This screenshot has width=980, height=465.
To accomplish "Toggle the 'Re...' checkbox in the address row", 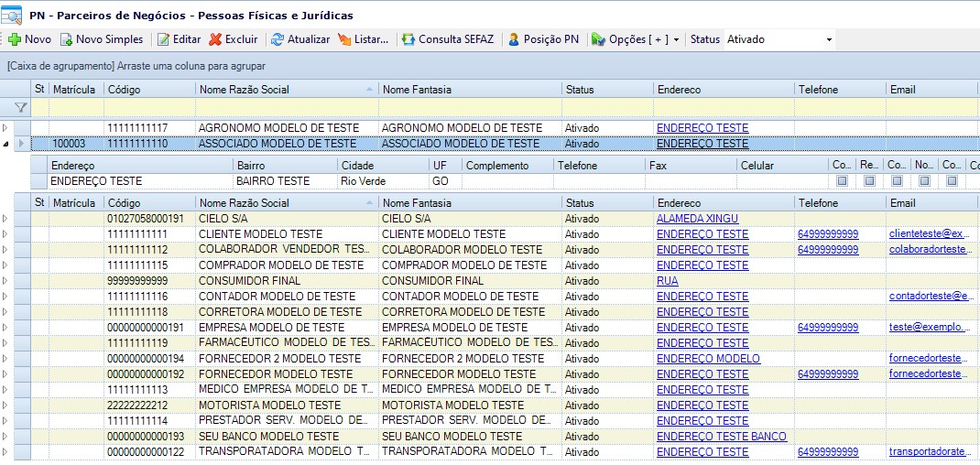I will pos(869,181).
